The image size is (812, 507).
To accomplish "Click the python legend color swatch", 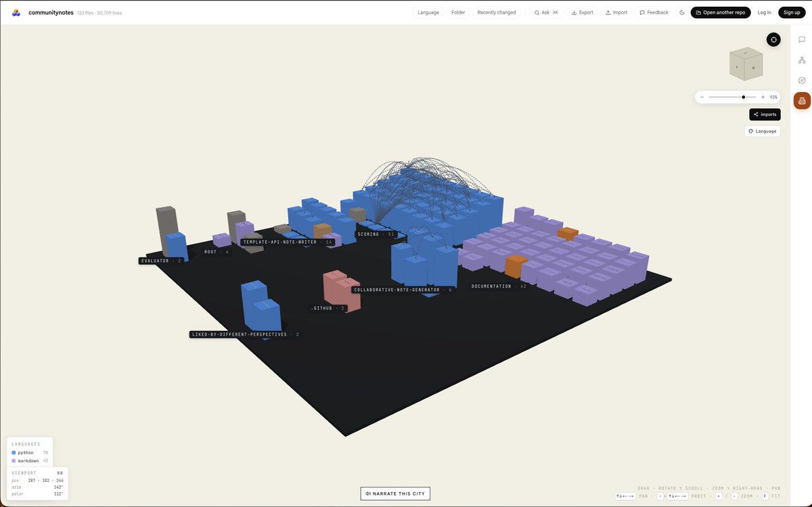I will [14, 452].
